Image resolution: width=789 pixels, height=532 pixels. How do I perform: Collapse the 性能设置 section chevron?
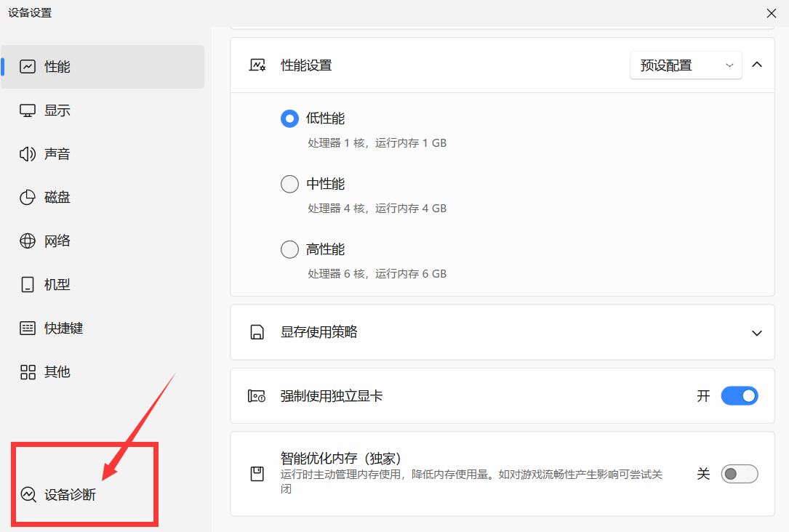coord(757,65)
